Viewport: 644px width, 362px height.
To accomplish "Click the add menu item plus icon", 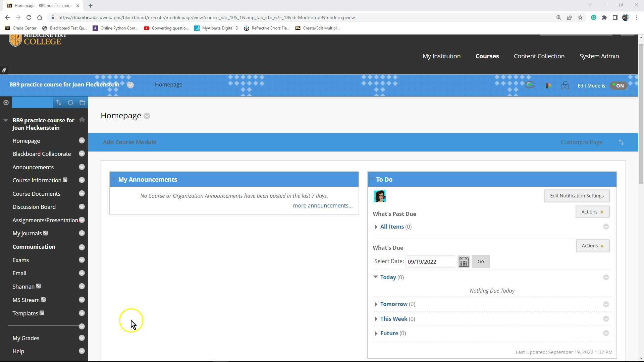I will 6,103.
